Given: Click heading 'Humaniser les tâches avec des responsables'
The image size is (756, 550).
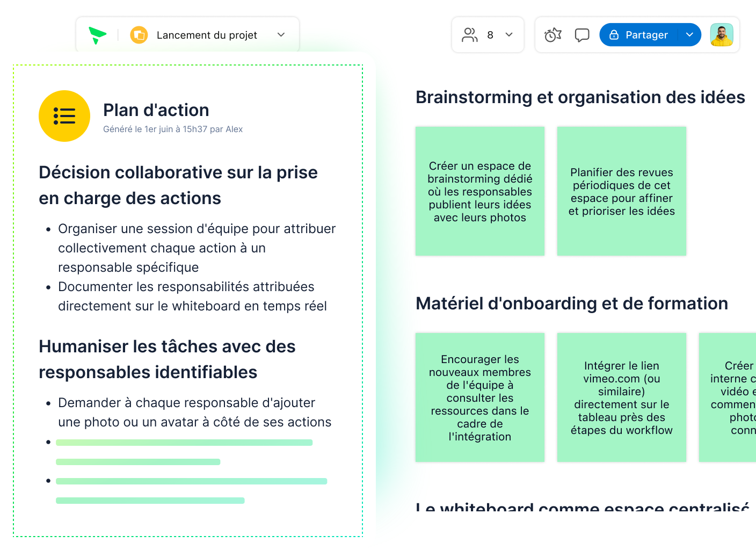Looking at the screenshot, I should [x=167, y=359].
